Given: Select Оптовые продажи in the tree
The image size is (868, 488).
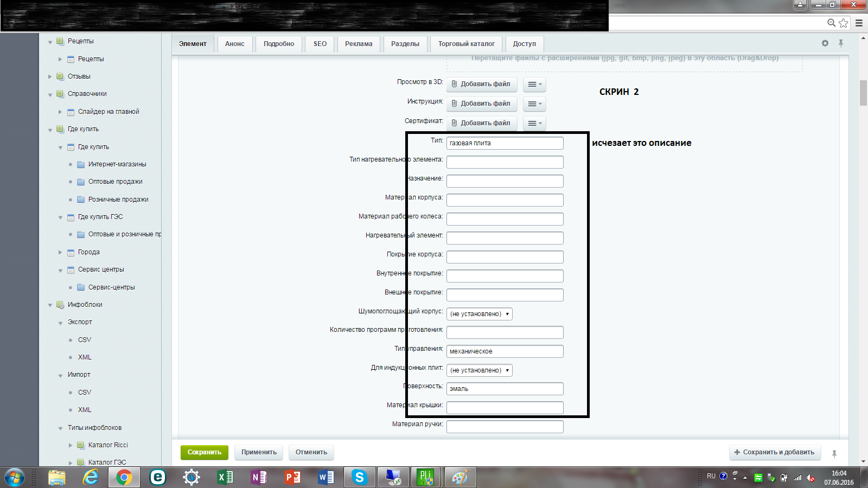Looking at the screenshot, I should point(116,182).
